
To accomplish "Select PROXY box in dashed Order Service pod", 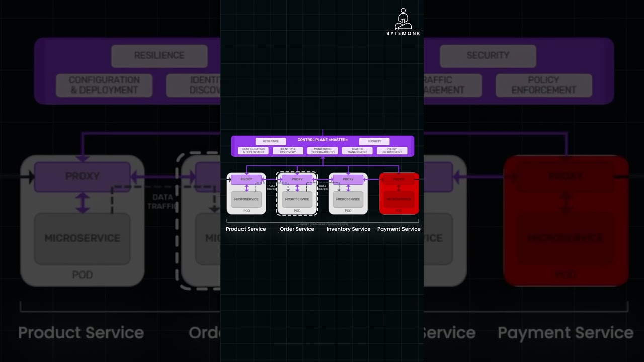I will coord(297,179).
